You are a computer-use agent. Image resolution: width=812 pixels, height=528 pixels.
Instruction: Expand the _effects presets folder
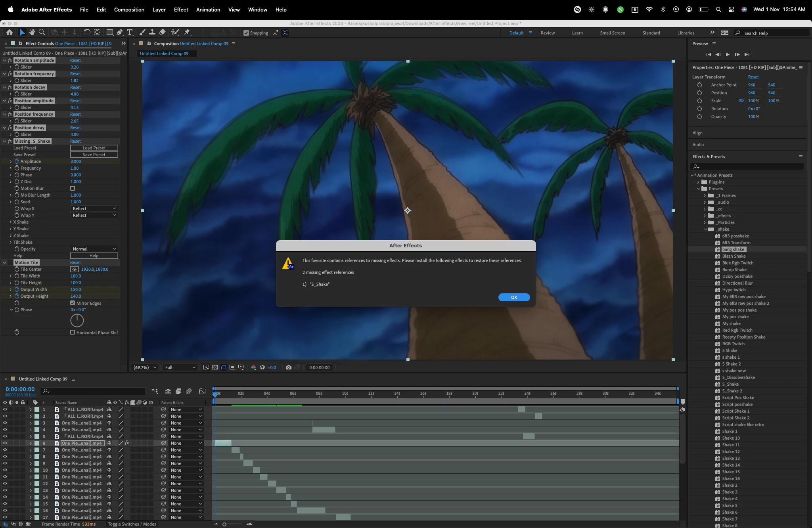click(705, 216)
